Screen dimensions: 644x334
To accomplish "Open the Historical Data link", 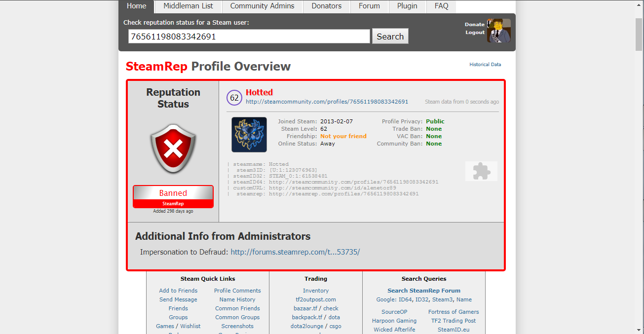I will 485,65.
